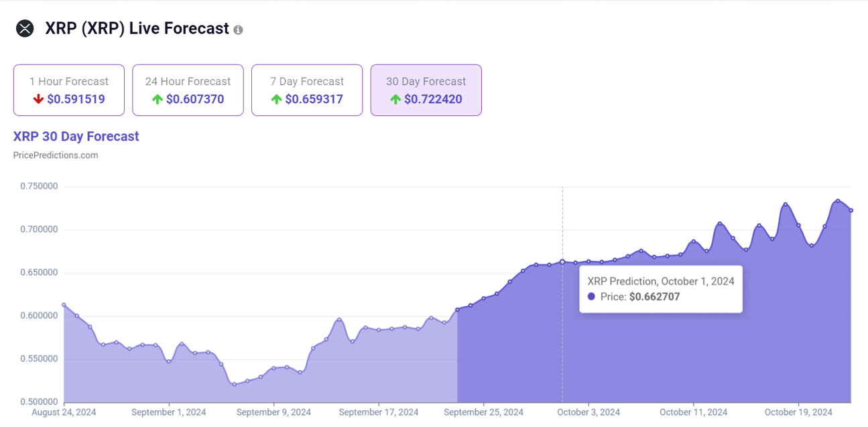Click the September 9, 2024 axis label
This screenshot has width=868, height=427.
pos(273,412)
